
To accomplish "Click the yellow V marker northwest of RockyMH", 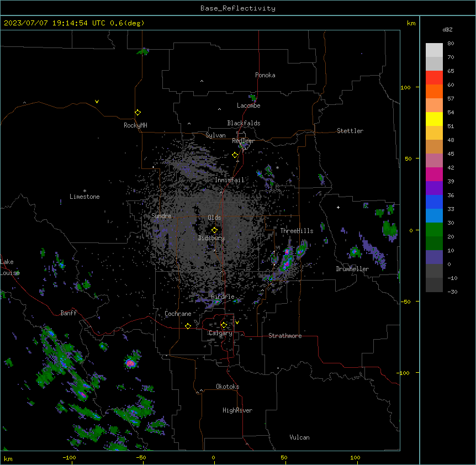I will click(x=97, y=102).
